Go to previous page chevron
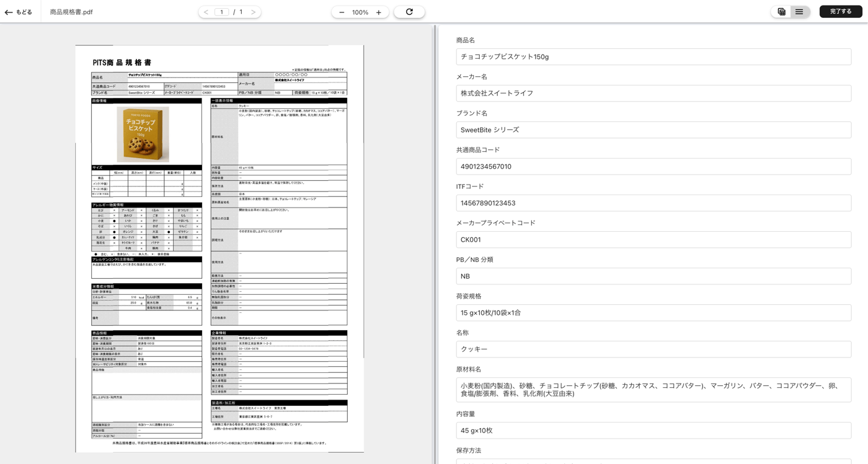Screen dimensions: 868x464 206,12
